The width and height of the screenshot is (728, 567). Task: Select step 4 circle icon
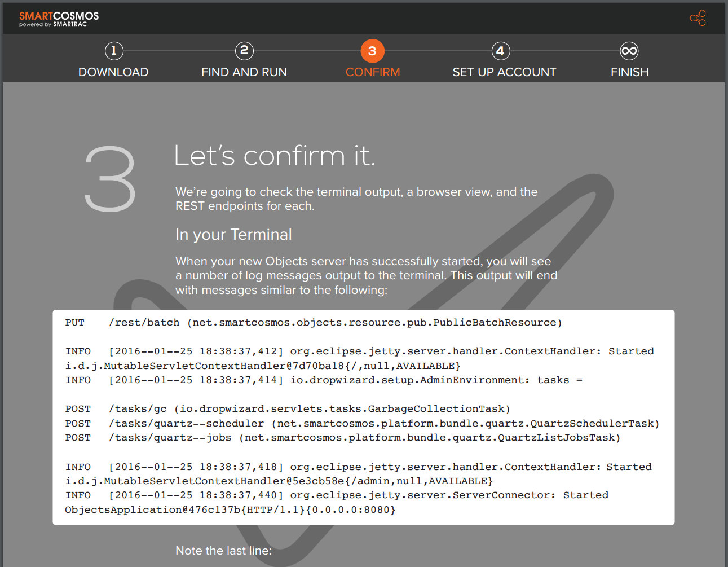coord(500,51)
